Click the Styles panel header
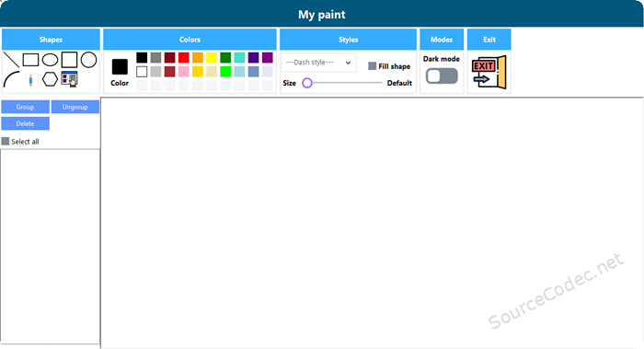The height and width of the screenshot is (349, 644). point(349,40)
